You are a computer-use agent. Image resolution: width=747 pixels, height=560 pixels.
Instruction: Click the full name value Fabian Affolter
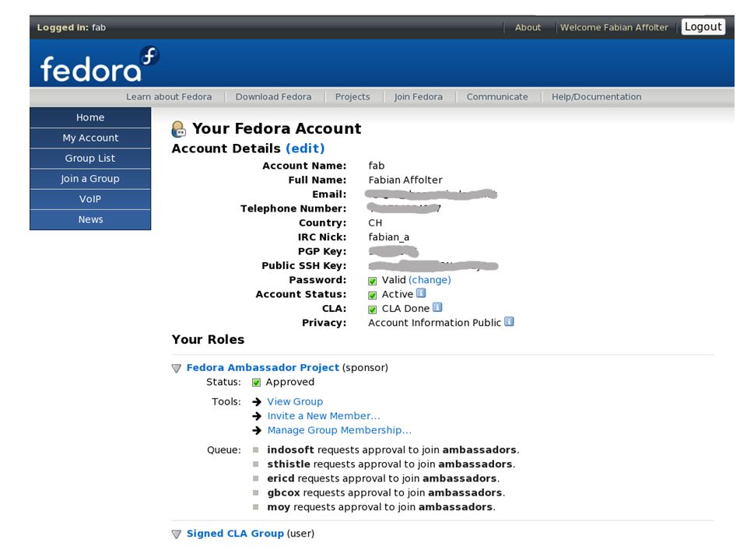(405, 180)
